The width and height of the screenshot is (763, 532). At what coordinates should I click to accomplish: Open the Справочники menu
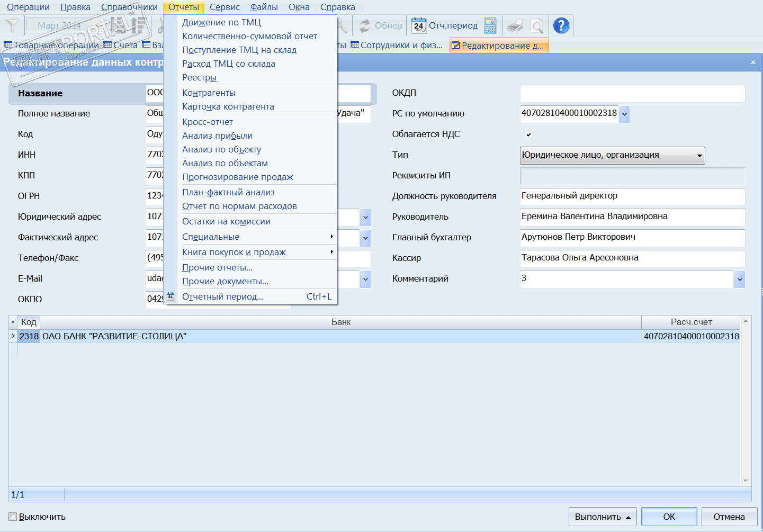click(x=129, y=7)
